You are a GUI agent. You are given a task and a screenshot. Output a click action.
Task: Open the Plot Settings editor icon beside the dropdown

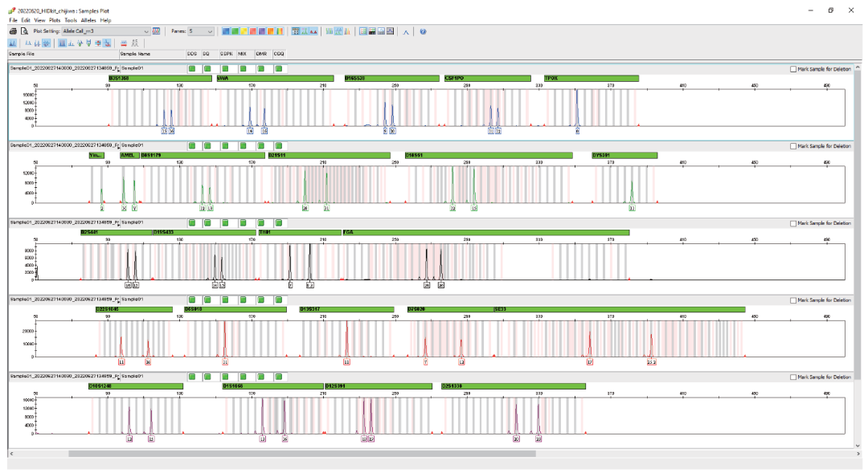(156, 31)
